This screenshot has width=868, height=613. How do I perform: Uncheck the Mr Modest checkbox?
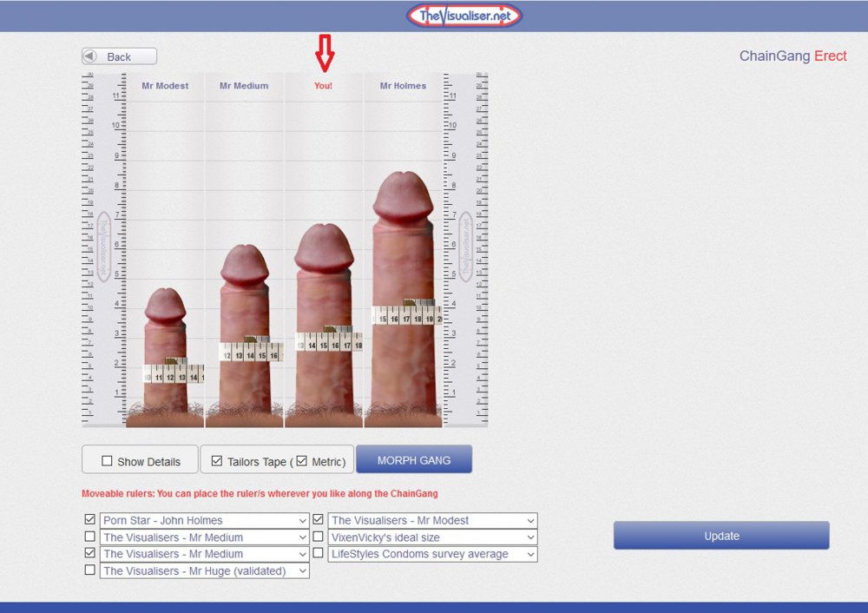pyautogui.click(x=319, y=520)
